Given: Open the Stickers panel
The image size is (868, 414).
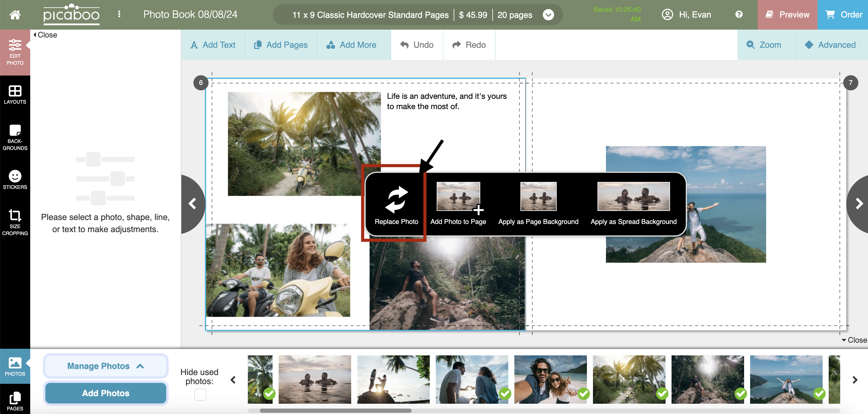Looking at the screenshot, I should click(15, 180).
